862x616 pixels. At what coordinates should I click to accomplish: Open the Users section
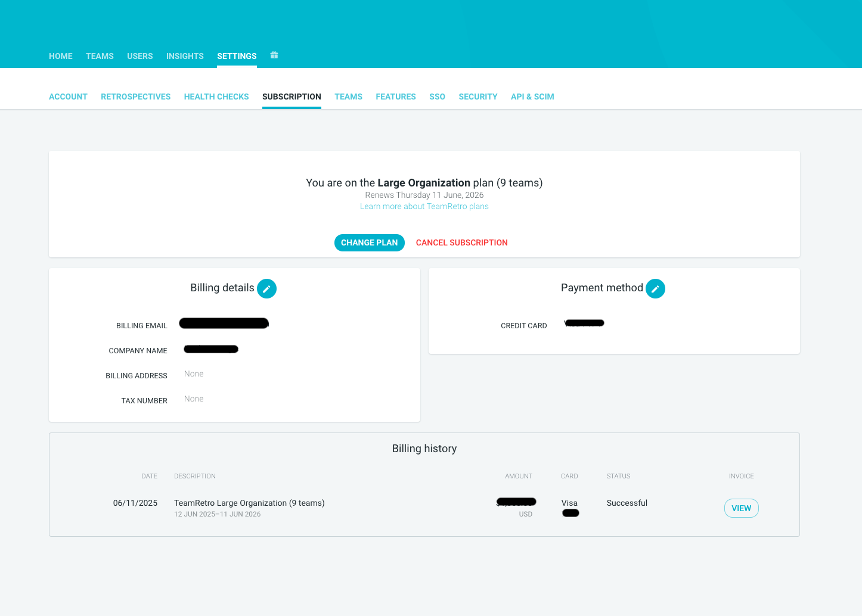point(140,56)
